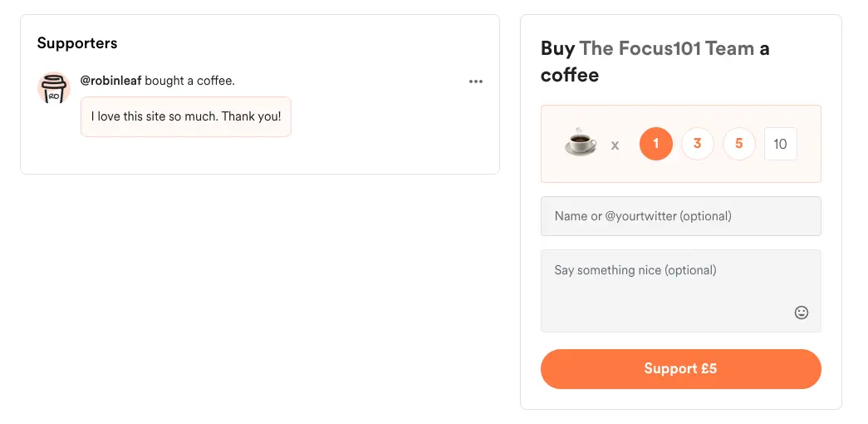
Task: Focus the Name or @yourtwitter field
Action: [x=680, y=216]
